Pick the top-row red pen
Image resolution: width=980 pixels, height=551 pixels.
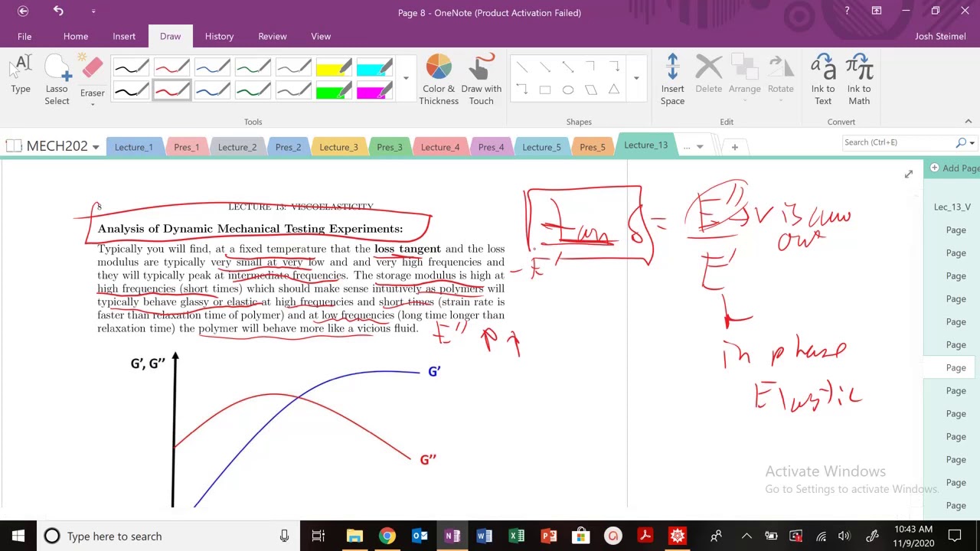tap(171, 69)
